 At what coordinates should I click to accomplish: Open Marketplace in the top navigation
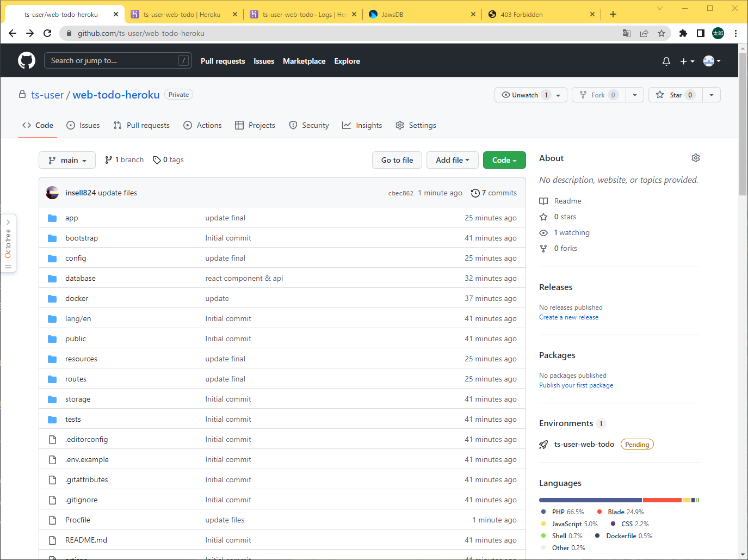(x=304, y=61)
